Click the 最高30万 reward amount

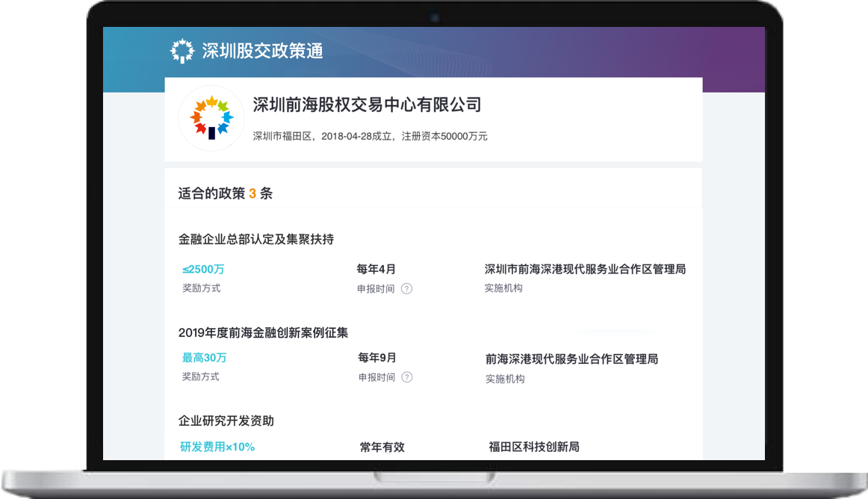(x=204, y=358)
